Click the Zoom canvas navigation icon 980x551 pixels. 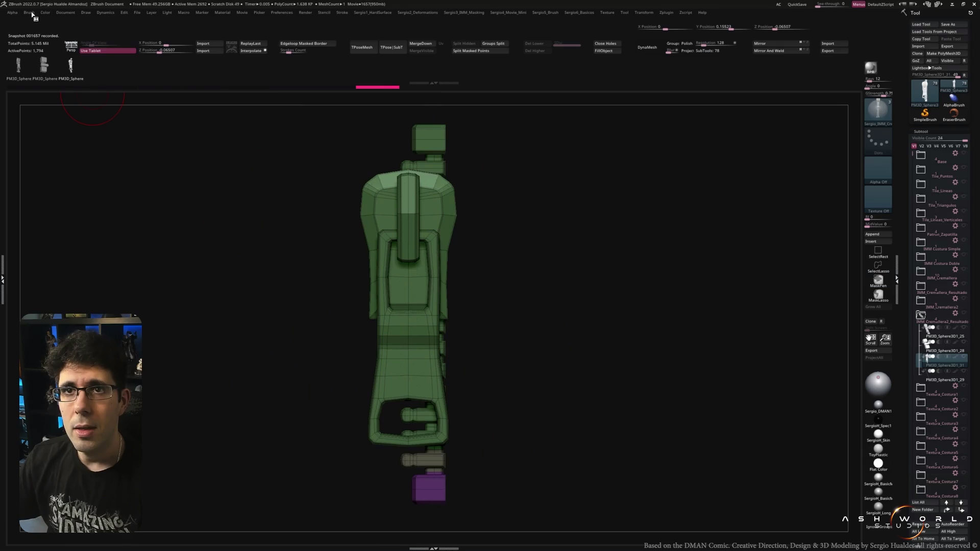click(x=885, y=338)
